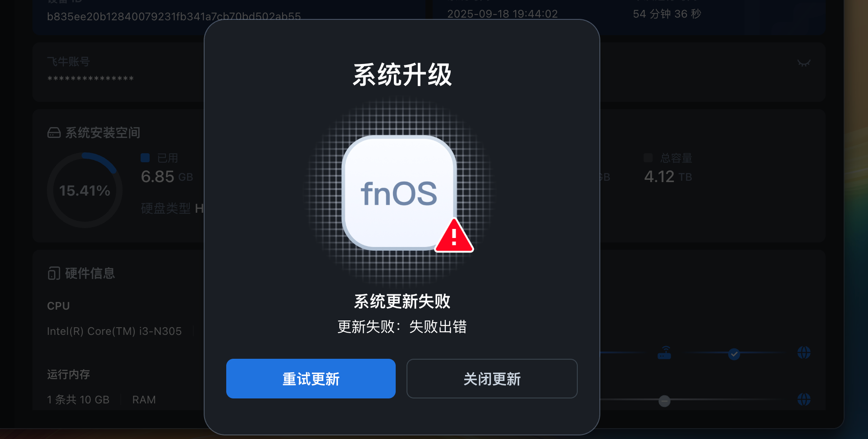Click the chip icon beside 硬件信息

pyautogui.click(x=54, y=274)
